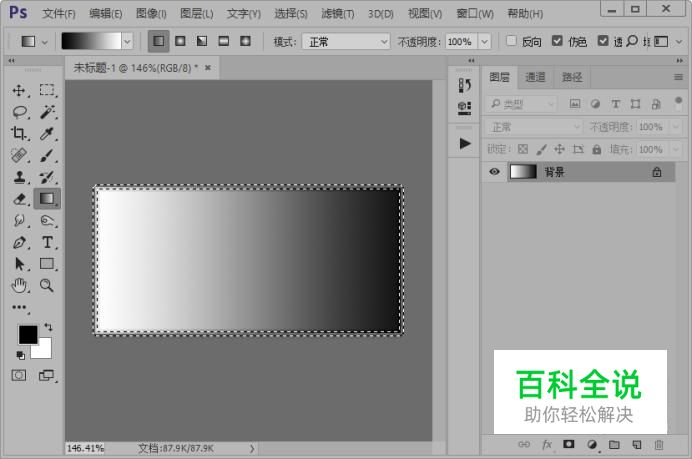Click the foreground black color swatch
The height and width of the screenshot is (459, 692).
point(27,335)
